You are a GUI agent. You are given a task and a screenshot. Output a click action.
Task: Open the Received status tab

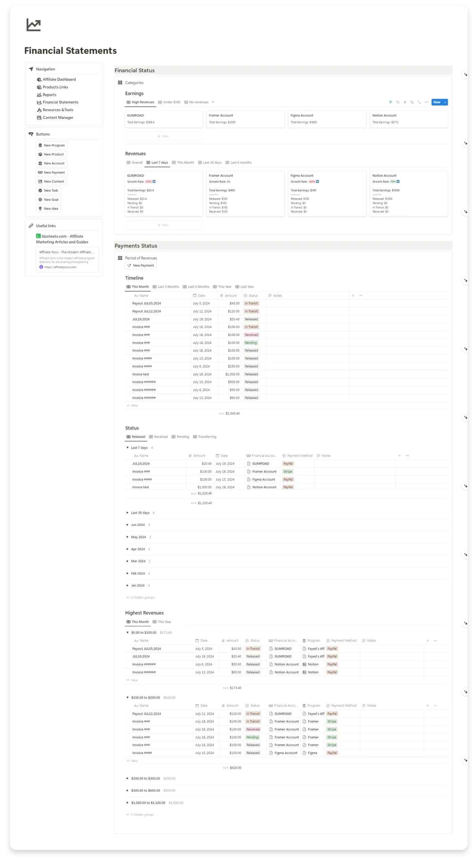coord(158,436)
